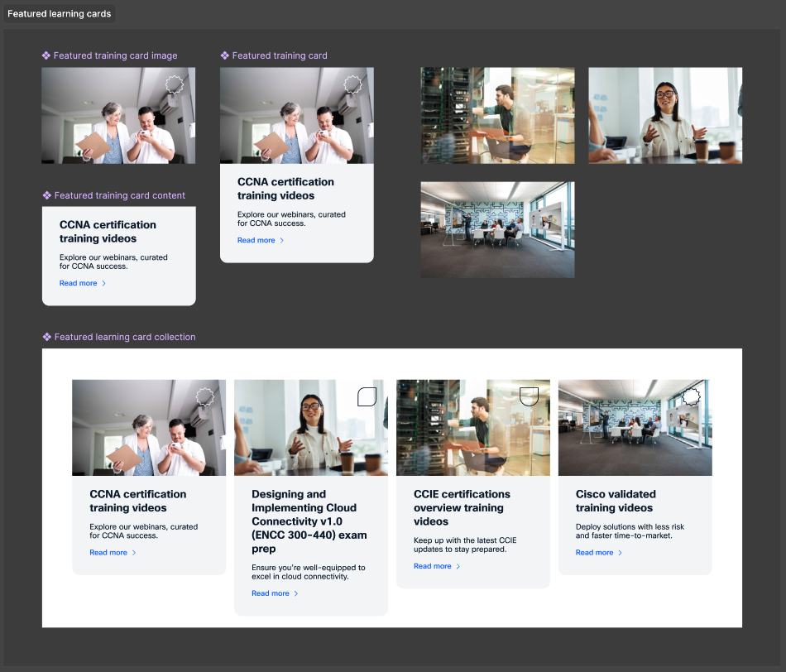This screenshot has width=786, height=672.
Task: Click 'CCNA certification training videos' title in collection
Action: 138,501
